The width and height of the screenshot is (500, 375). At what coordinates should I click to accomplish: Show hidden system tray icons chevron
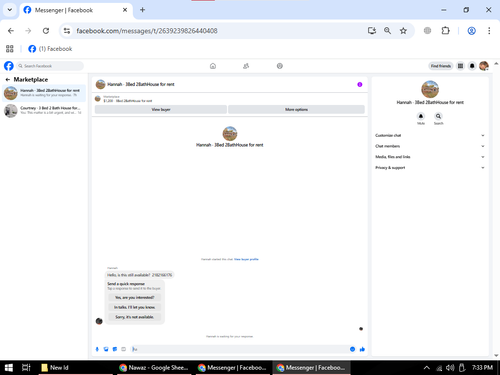426,368
